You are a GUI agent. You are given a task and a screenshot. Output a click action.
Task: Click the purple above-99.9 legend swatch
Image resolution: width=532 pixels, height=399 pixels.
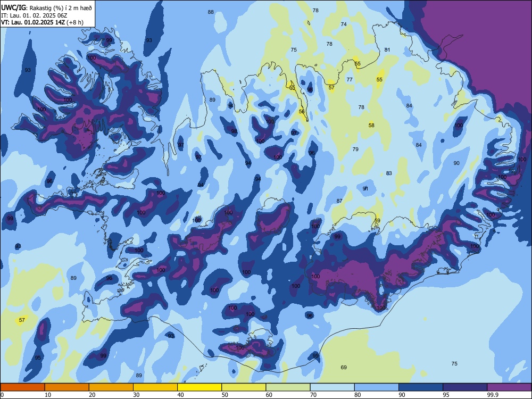click(x=509, y=387)
